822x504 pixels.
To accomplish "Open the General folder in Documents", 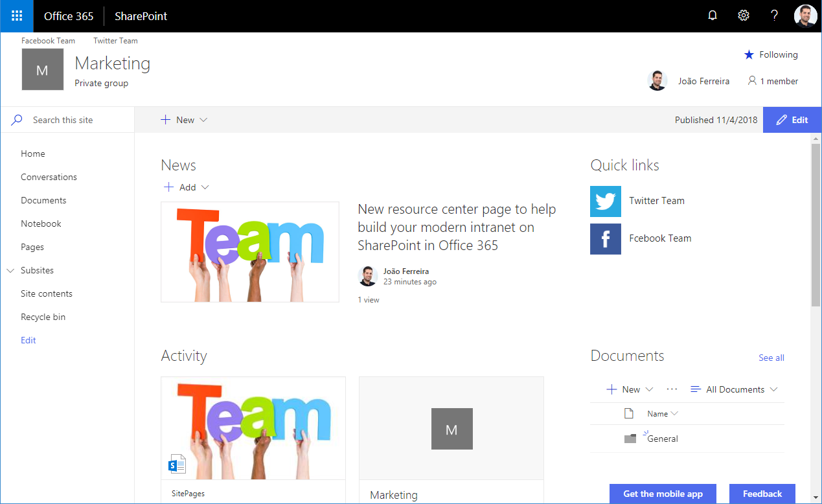I will coord(663,439).
